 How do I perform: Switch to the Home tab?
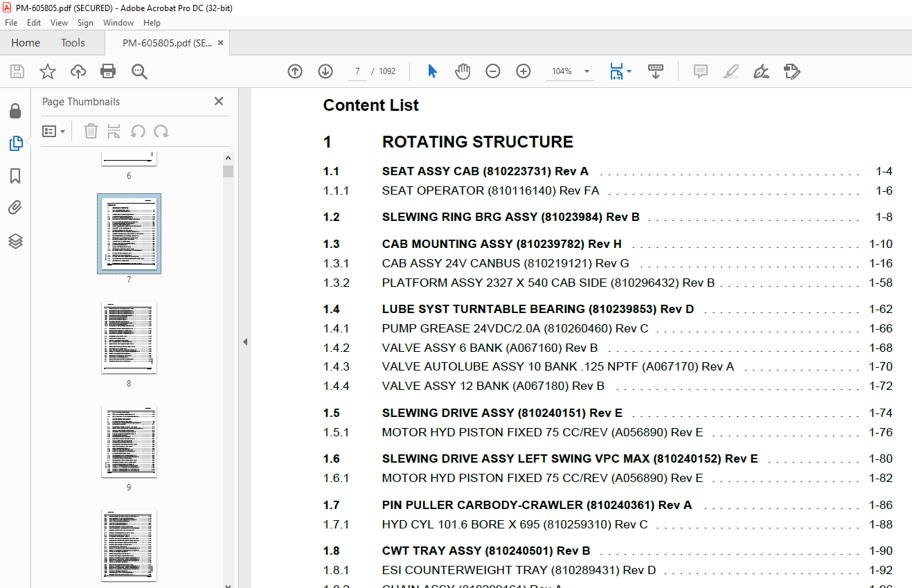[x=26, y=43]
